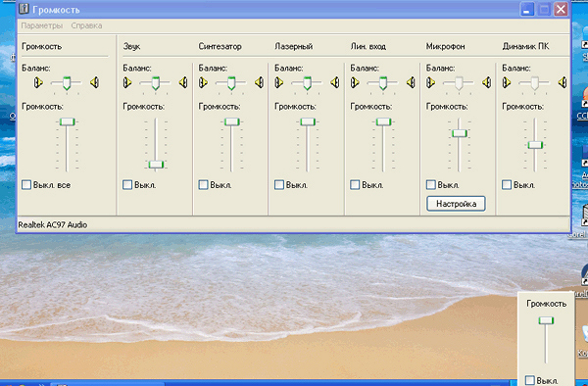Click Realtek AC97 Audio status bar text

53,225
